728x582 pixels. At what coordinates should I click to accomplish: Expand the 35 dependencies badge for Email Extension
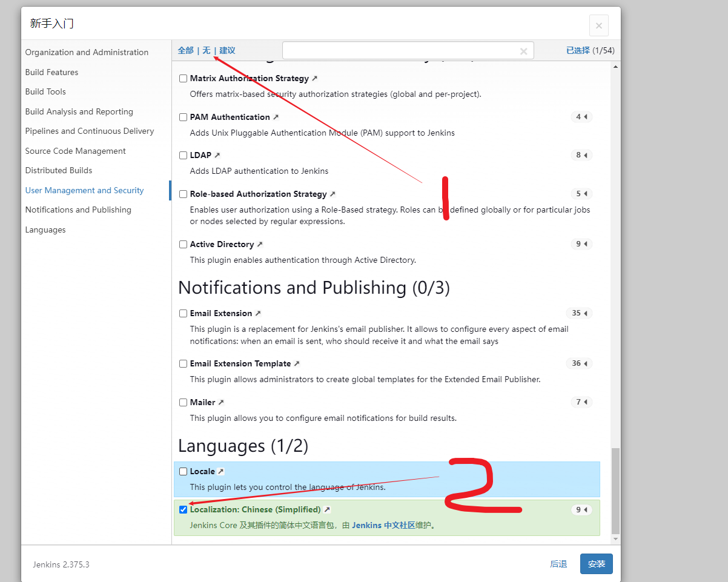click(580, 314)
